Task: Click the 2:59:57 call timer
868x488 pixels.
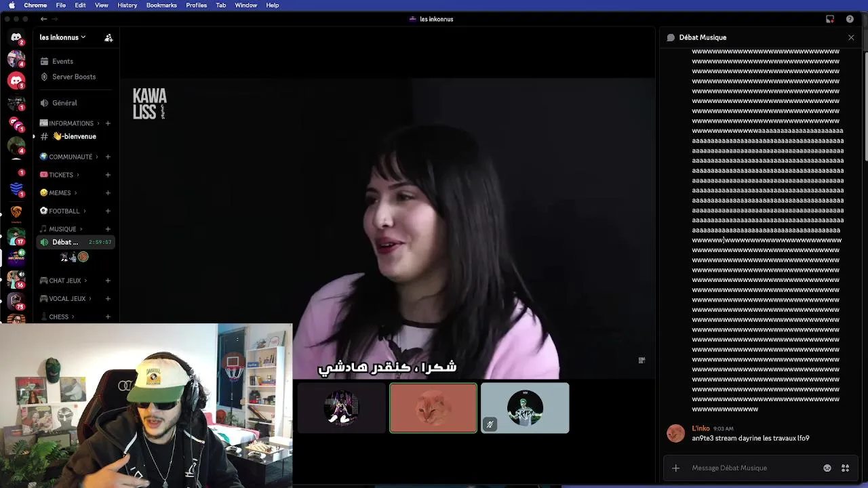Action: pyautogui.click(x=100, y=242)
